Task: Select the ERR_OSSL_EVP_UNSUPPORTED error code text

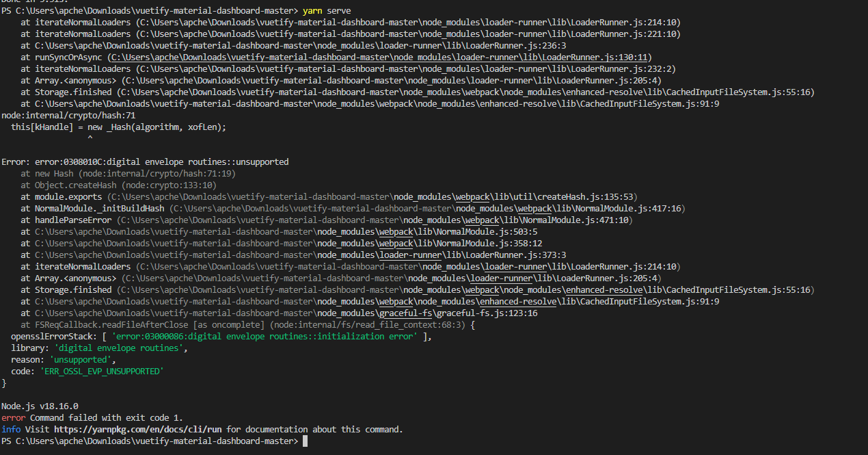Action: click(103, 371)
